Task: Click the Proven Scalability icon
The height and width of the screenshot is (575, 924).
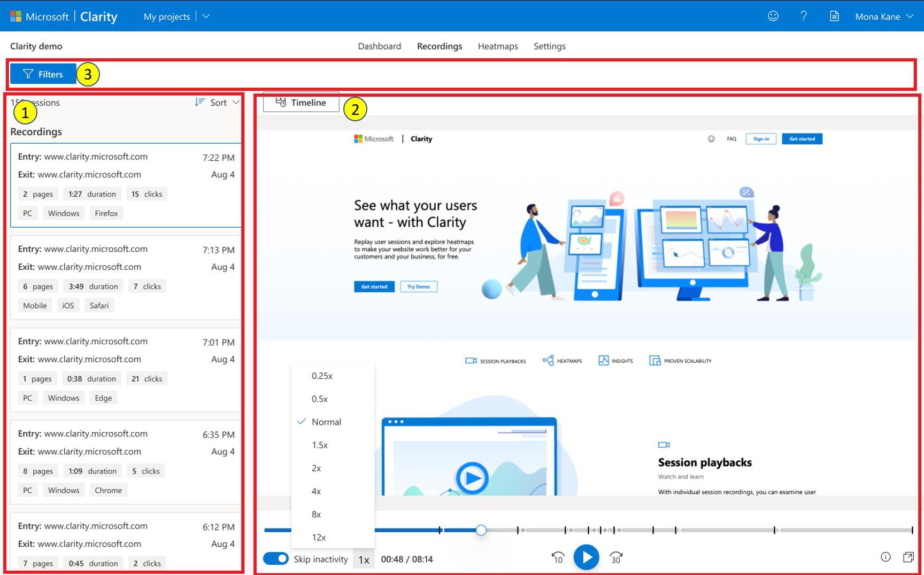Action: tap(655, 361)
